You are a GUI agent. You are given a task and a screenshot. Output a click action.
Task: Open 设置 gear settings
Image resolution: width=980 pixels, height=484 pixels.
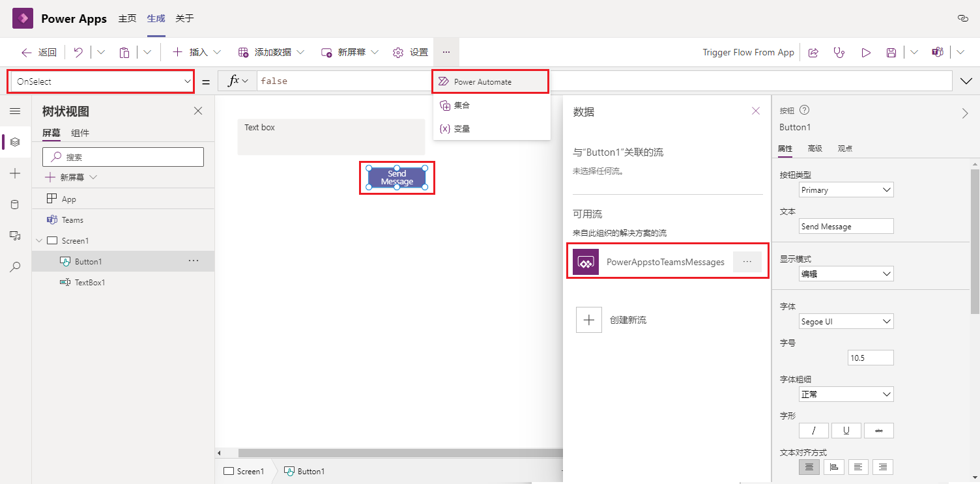click(411, 52)
